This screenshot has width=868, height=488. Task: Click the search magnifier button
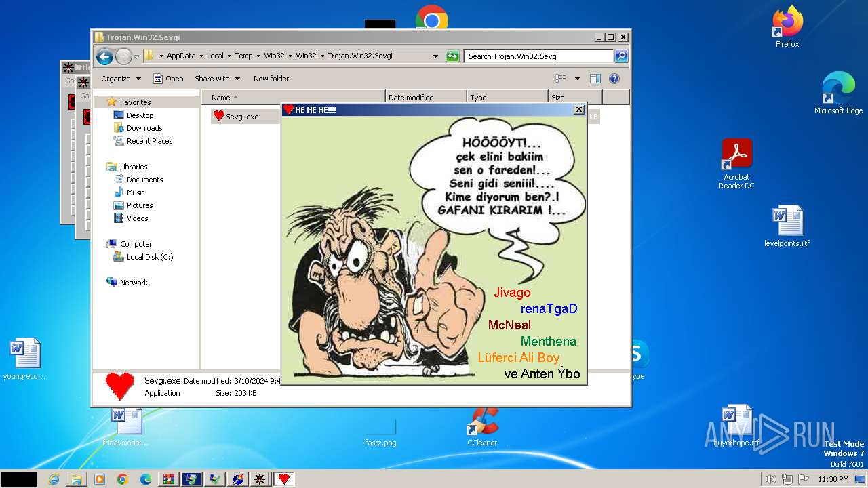point(621,56)
